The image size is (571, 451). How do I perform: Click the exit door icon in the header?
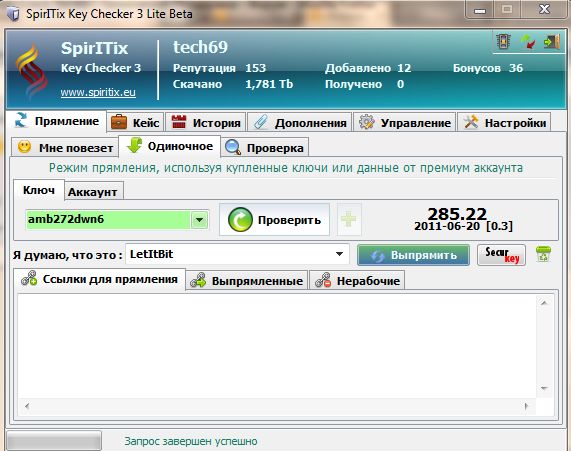(551, 42)
